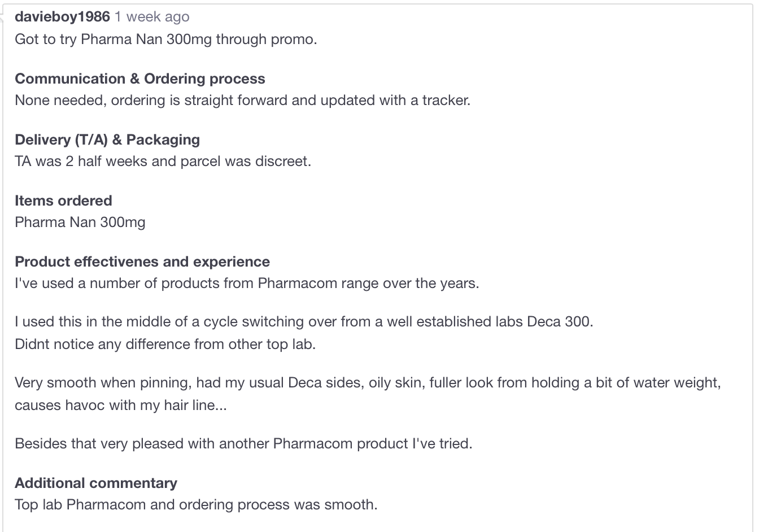The height and width of the screenshot is (532, 759).
Task: Click the "Items ordered" heading
Action: coord(63,200)
